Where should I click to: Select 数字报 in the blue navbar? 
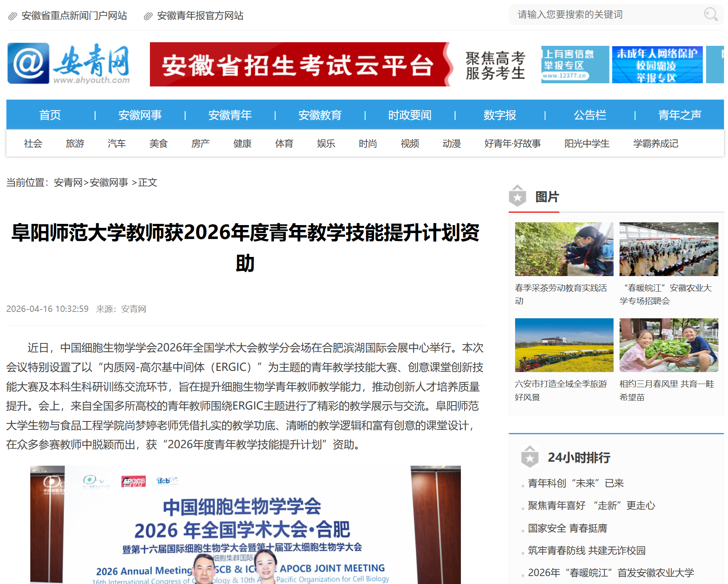point(500,115)
